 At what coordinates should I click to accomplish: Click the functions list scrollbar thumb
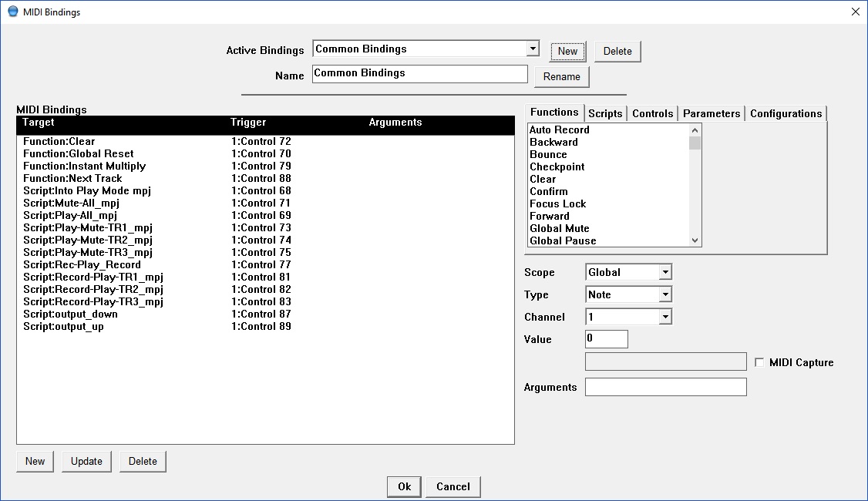695,143
